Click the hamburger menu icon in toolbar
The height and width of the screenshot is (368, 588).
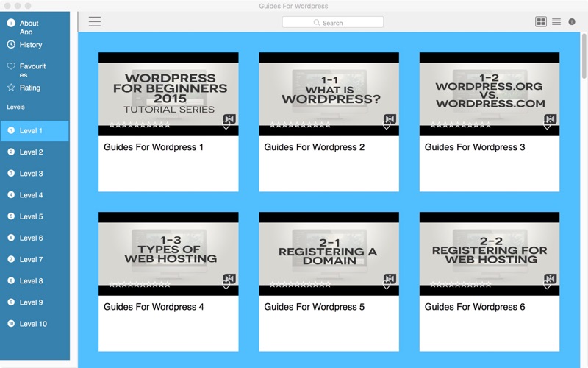click(95, 21)
